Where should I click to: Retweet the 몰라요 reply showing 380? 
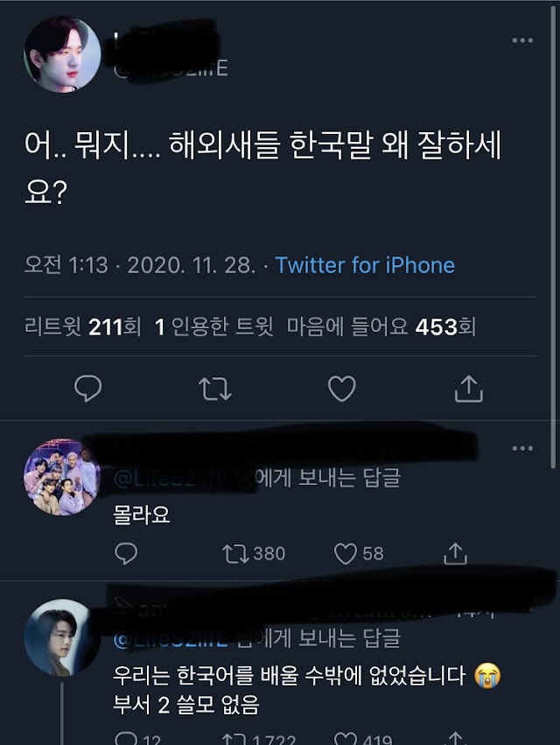click(254, 553)
